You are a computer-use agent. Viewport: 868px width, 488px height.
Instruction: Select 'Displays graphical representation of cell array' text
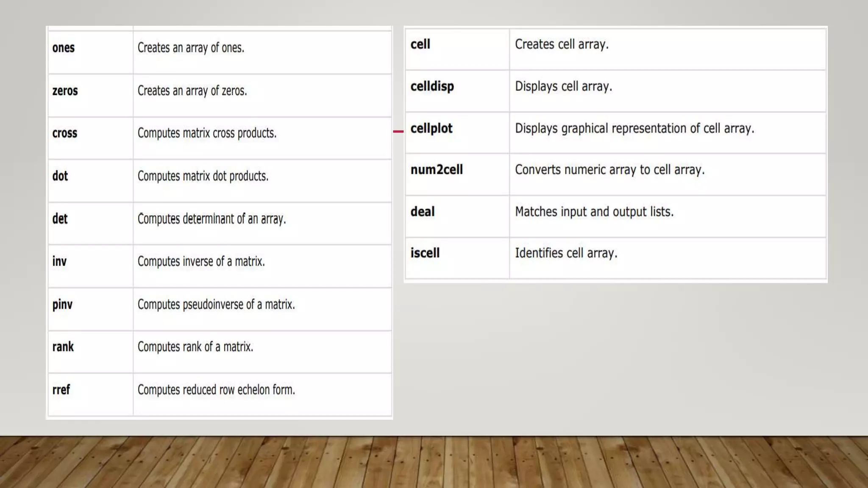click(634, 128)
